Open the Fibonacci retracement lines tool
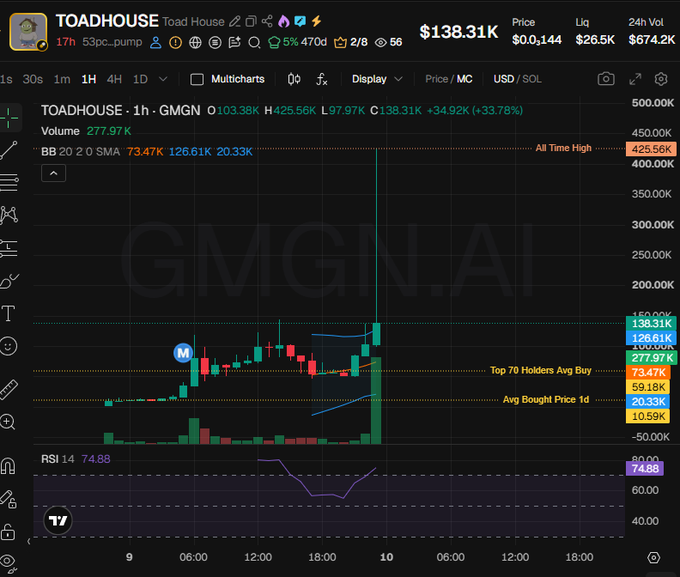Viewport: 680px width, 577px height. point(9,182)
